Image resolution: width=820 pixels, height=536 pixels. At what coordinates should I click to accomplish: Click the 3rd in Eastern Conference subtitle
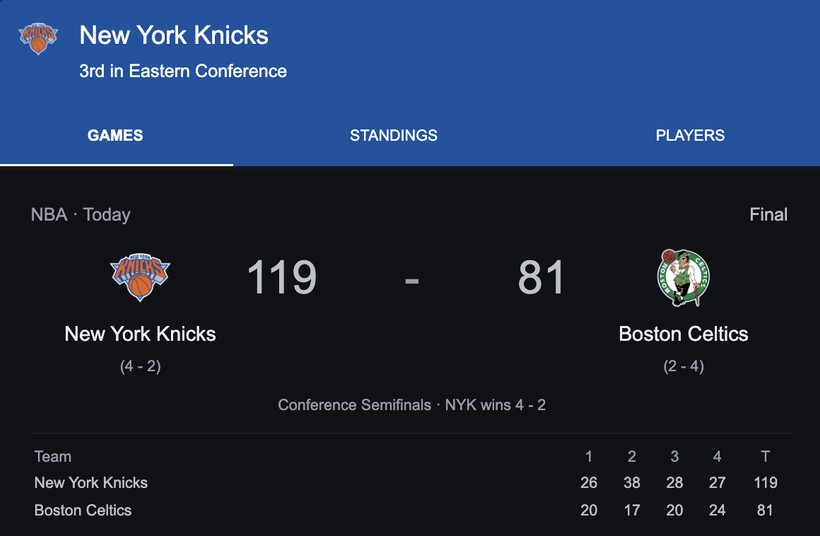click(183, 71)
